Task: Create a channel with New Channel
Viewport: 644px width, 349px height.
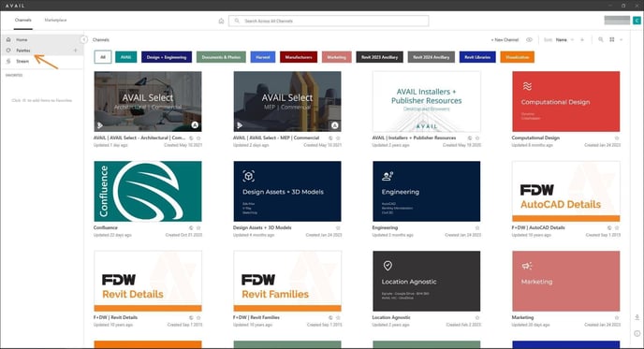Action: pyautogui.click(x=505, y=40)
